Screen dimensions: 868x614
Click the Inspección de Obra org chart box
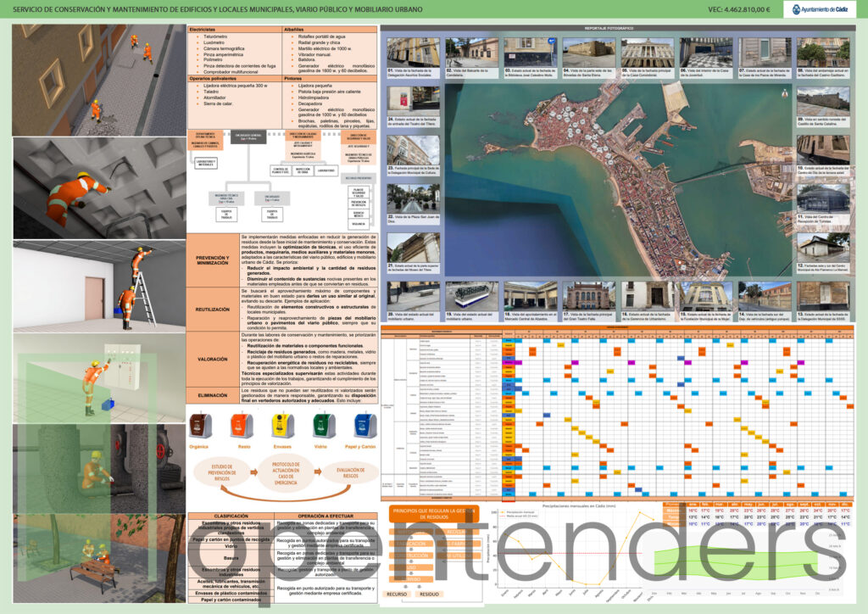303,171
